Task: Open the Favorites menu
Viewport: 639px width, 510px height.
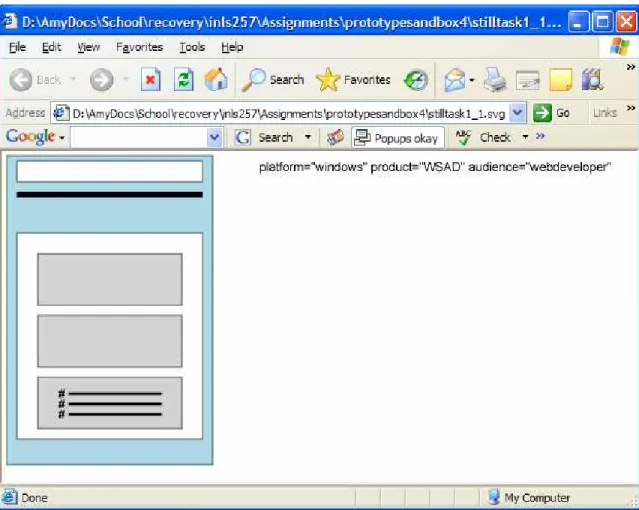Action: tap(139, 47)
